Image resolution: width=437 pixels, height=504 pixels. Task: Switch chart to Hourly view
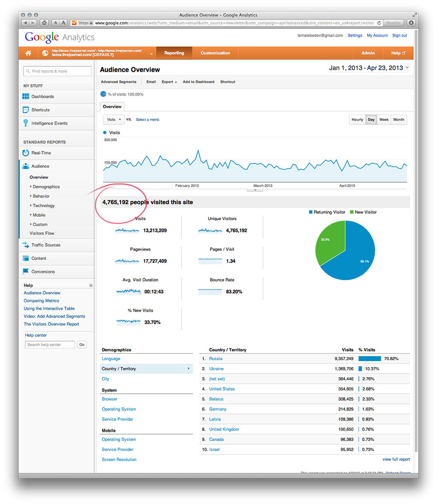pos(357,120)
